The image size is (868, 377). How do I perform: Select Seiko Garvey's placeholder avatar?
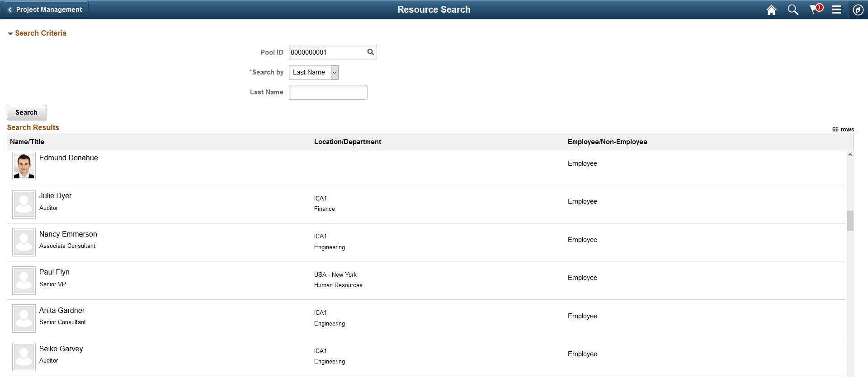24,357
